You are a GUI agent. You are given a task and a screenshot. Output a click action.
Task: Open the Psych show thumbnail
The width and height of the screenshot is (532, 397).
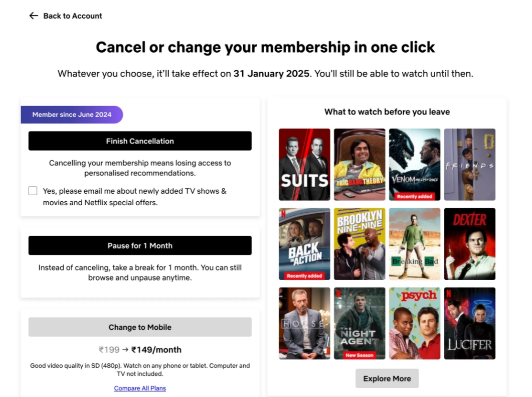tap(415, 323)
